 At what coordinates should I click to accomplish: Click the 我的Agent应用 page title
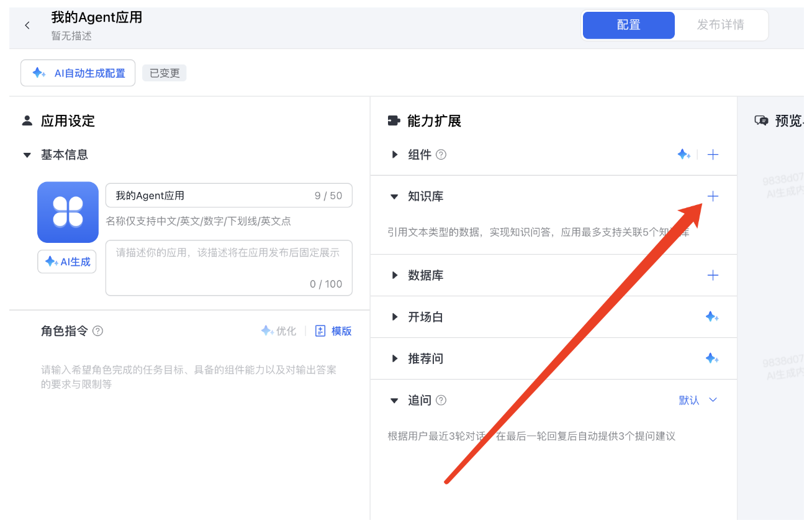pos(97,17)
